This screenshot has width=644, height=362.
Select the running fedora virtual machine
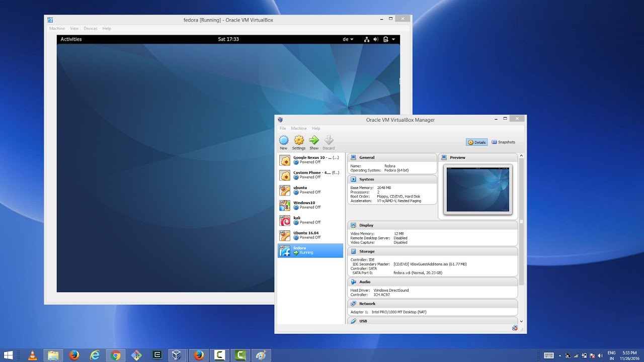[x=310, y=250]
